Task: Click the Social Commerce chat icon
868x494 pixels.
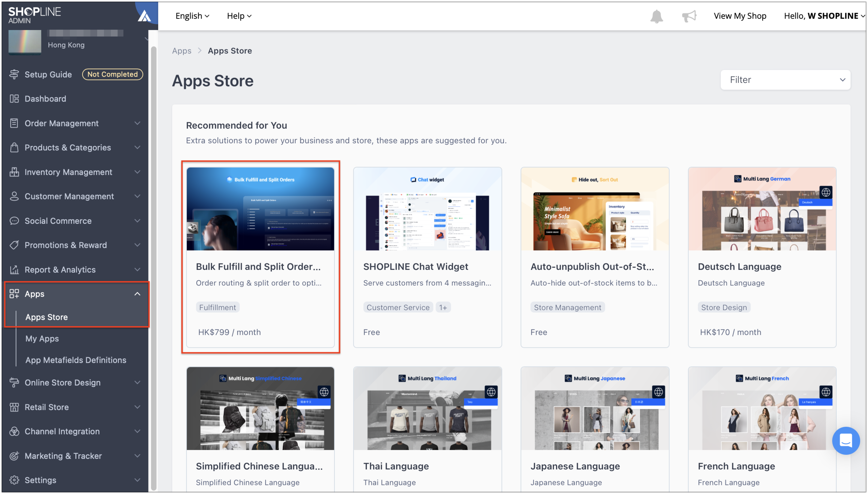Action: coord(14,221)
